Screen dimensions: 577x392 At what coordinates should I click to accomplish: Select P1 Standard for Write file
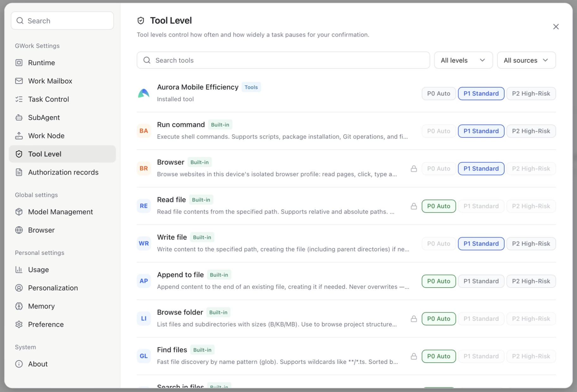pyautogui.click(x=481, y=243)
